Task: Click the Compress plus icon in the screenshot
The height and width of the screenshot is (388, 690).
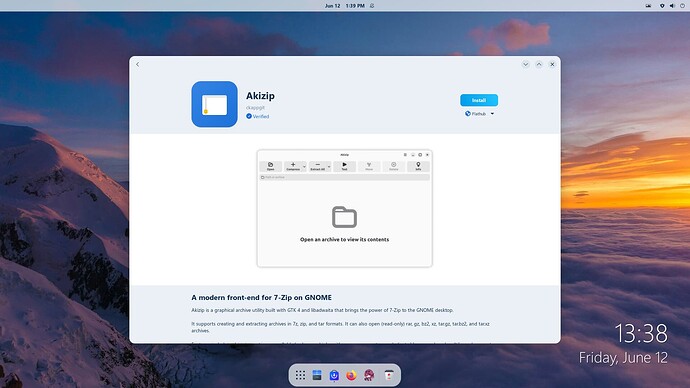Action: 293,165
